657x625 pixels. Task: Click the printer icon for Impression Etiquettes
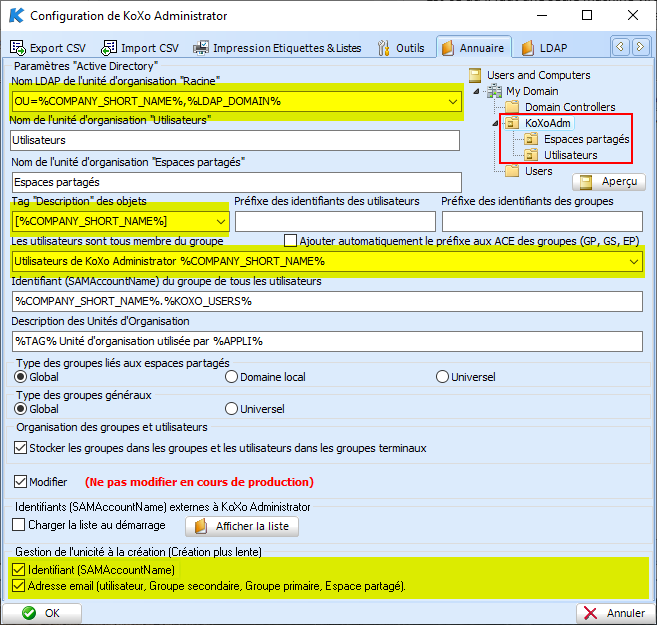[201, 48]
